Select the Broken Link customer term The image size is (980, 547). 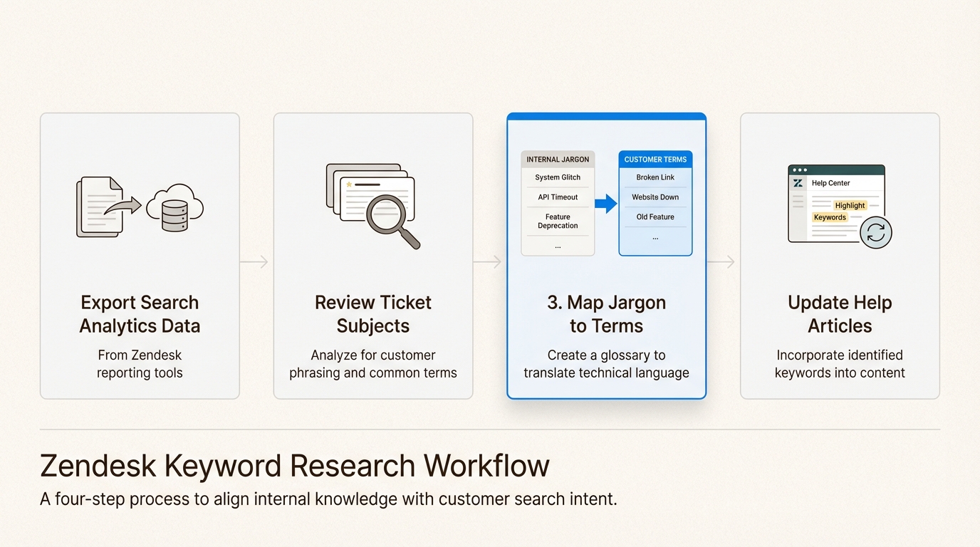point(655,177)
